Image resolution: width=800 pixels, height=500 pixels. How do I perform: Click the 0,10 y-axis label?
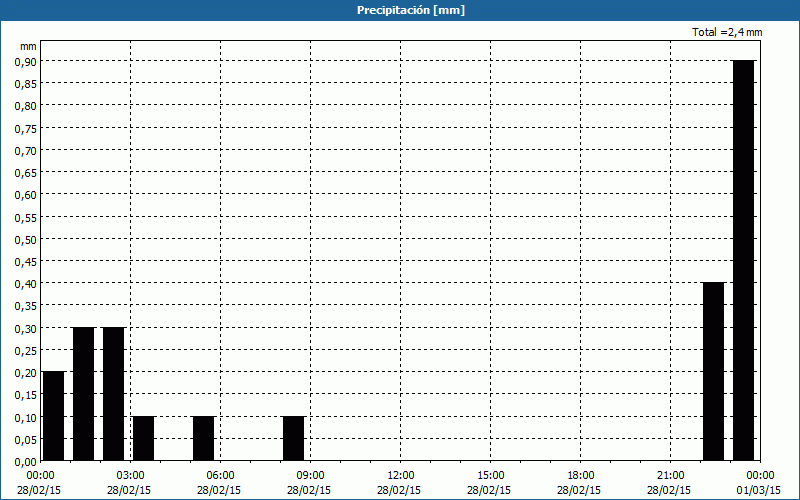pyautogui.click(x=26, y=417)
